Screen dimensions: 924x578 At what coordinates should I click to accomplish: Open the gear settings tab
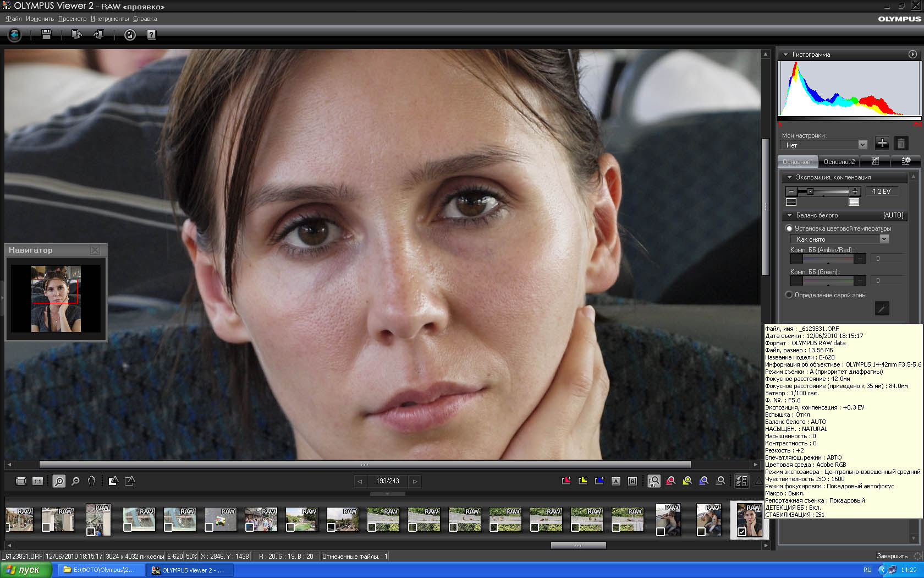tap(905, 161)
